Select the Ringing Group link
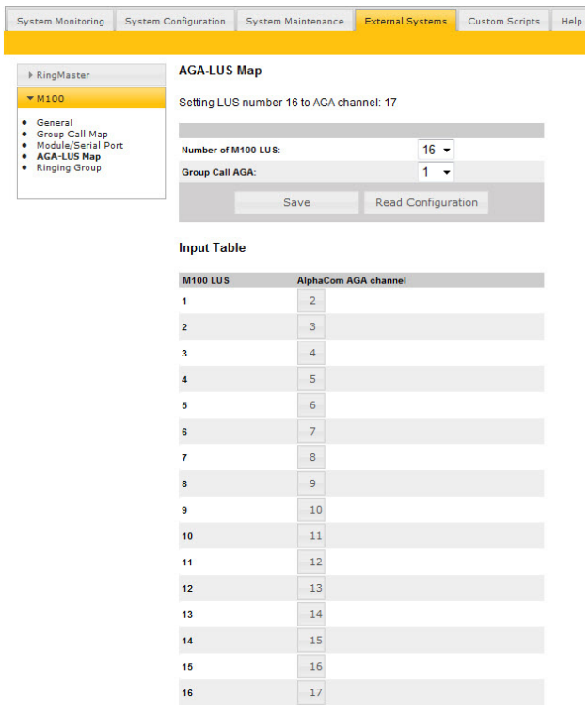Image resolution: width=588 pixels, height=713 pixels. pos(69,168)
